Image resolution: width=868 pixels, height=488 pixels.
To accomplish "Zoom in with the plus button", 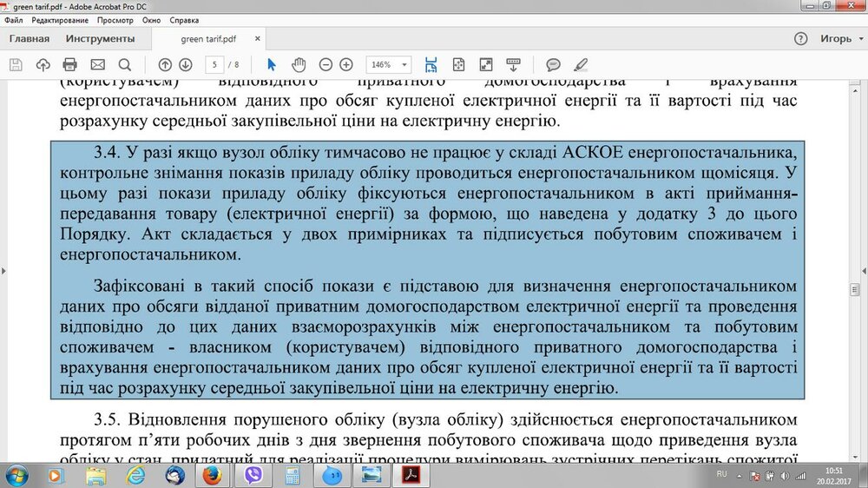I will [x=346, y=65].
